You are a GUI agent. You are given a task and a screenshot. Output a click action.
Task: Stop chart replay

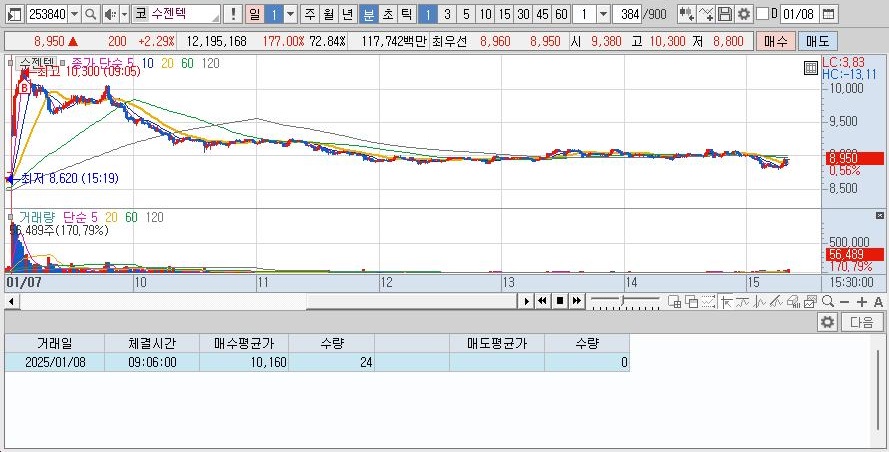point(560,301)
